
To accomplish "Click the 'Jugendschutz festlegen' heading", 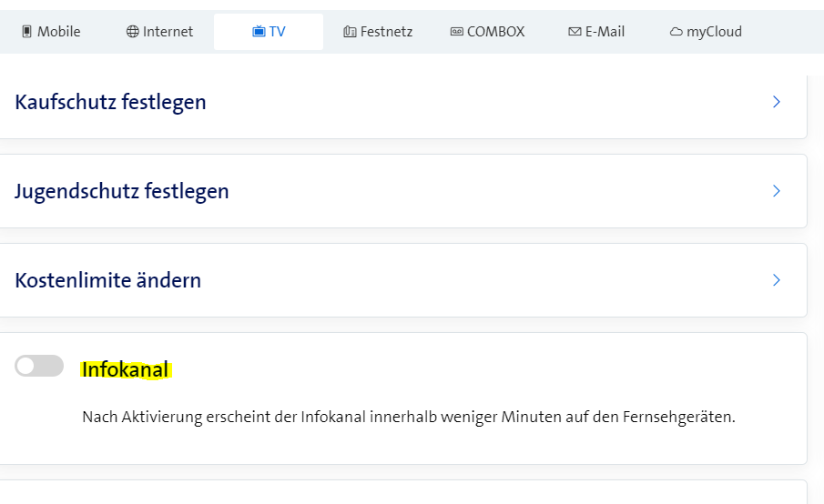I will (x=122, y=191).
